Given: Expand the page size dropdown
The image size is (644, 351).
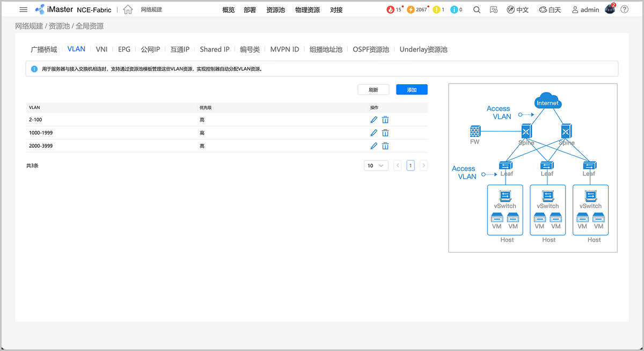Looking at the screenshot, I should [376, 166].
